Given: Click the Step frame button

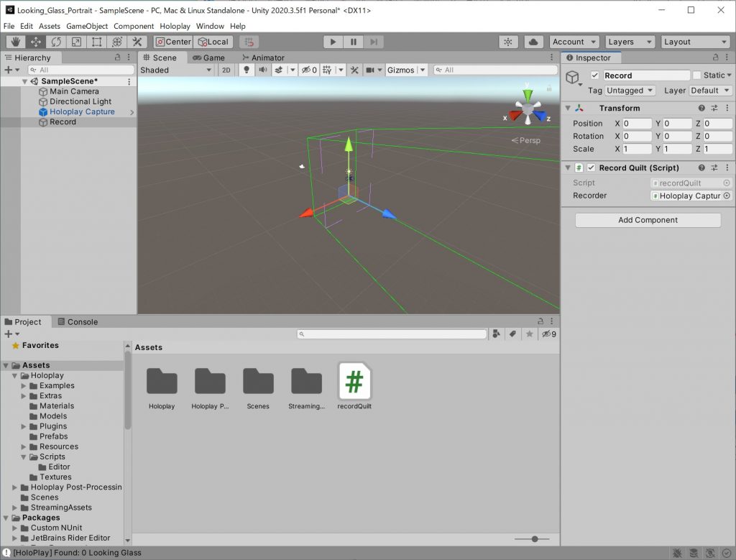Looking at the screenshot, I should [374, 42].
